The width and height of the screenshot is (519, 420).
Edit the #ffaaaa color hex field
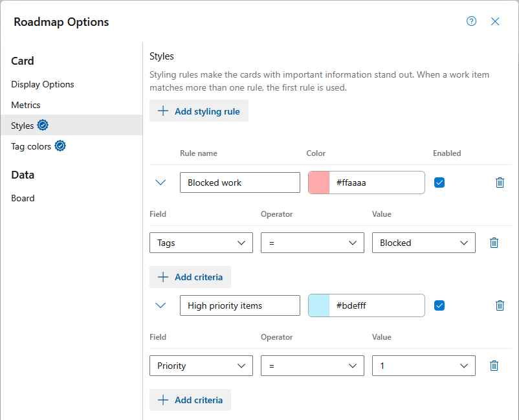click(377, 182)
